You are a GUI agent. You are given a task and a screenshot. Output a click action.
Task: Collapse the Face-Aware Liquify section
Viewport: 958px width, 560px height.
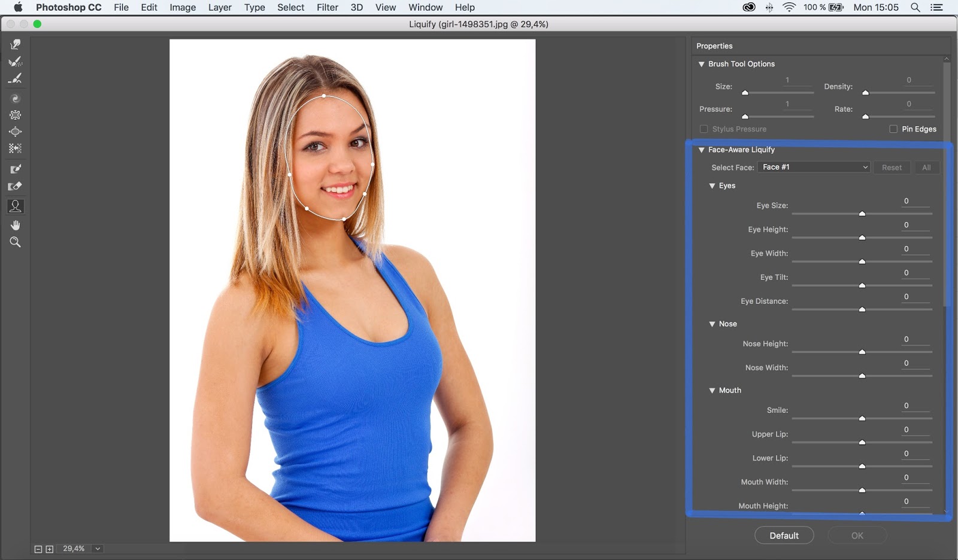click(701, 150)
